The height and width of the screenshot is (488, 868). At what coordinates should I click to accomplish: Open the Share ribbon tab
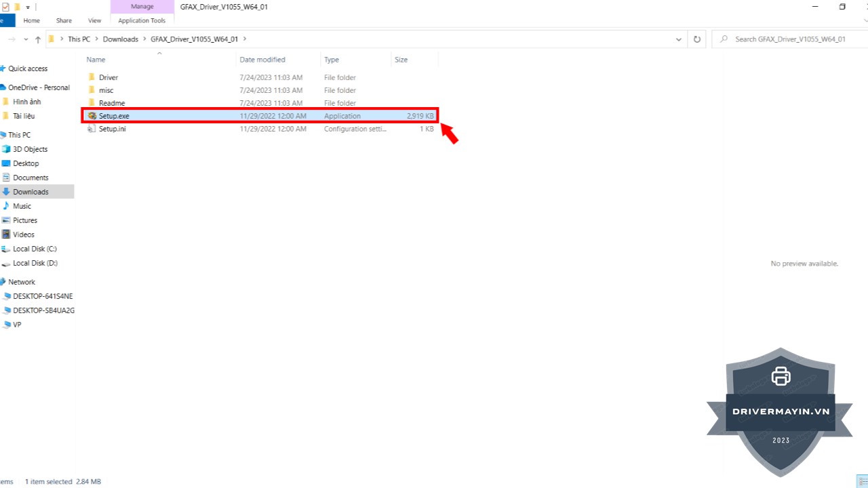tap(64, 20)
